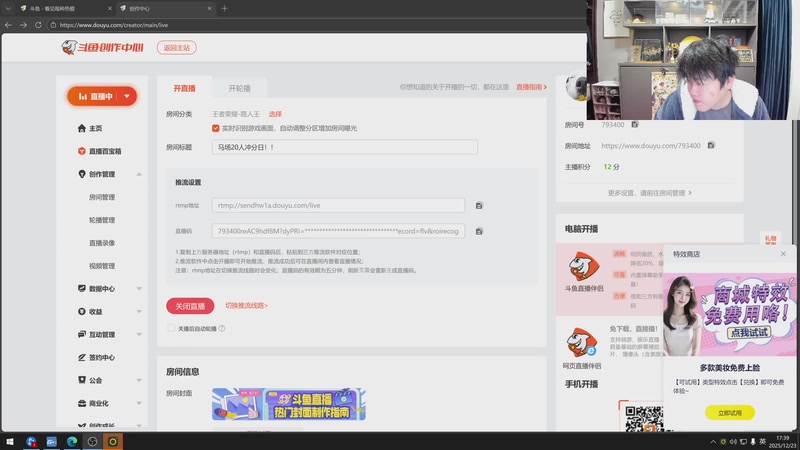Click the volume icon in the system tray

tap(733, 442)
